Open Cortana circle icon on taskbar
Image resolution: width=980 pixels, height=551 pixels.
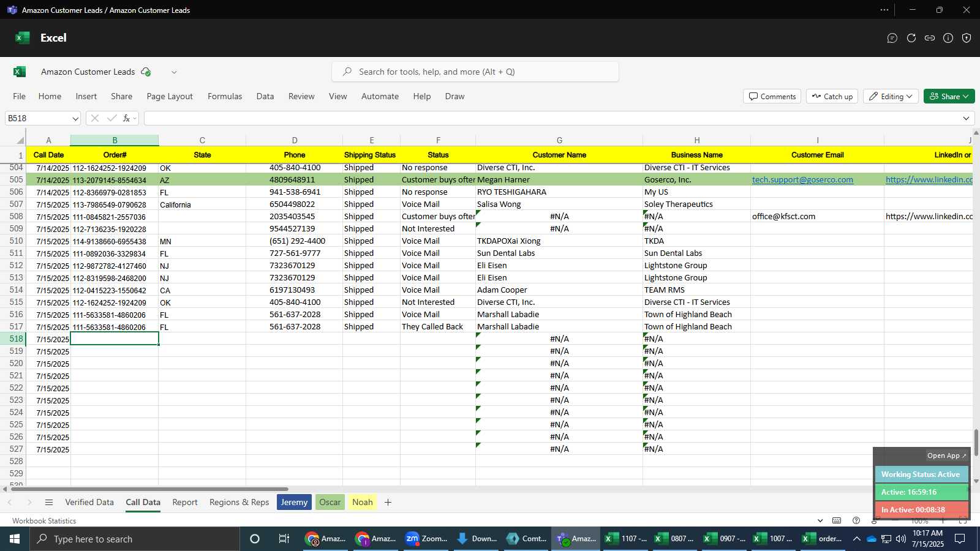[x=255, y=539]
